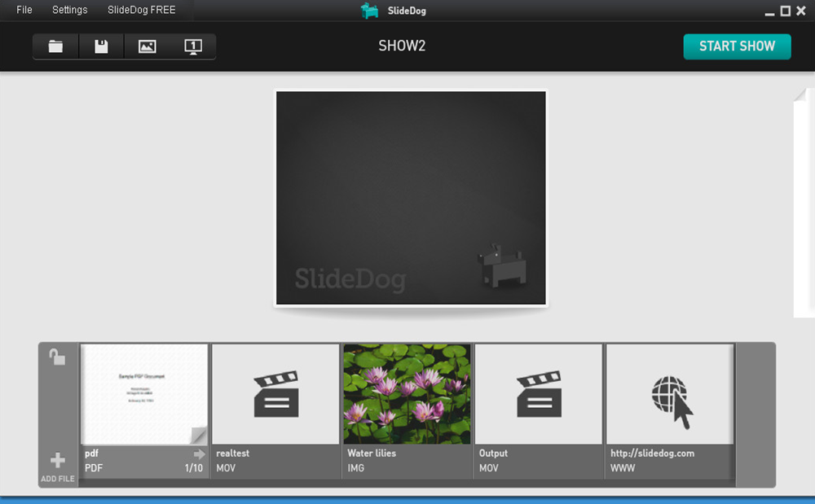Select the display monitor icon in toolbar
The width and height of the screenshot is (815, 504).
[x=193, y=46]
